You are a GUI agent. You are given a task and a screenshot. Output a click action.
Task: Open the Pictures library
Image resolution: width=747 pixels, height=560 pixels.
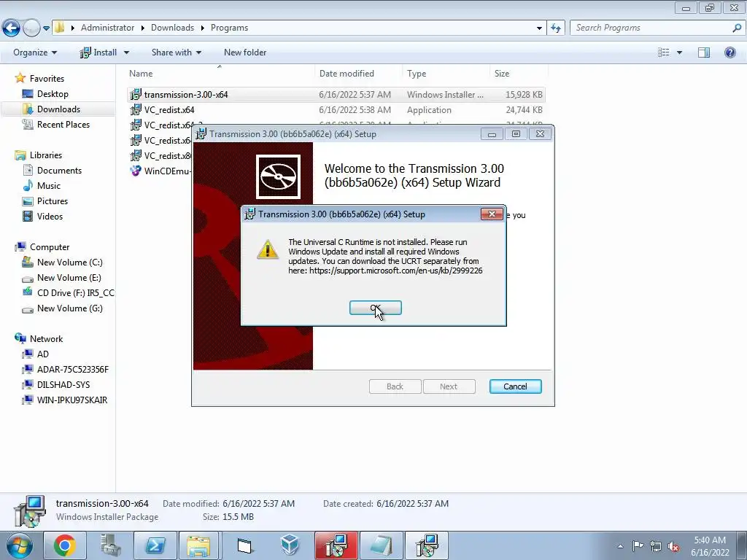53,201
